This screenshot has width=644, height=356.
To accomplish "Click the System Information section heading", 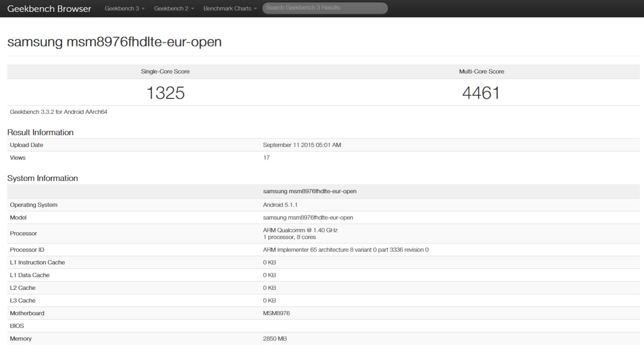I will [43, 178].
